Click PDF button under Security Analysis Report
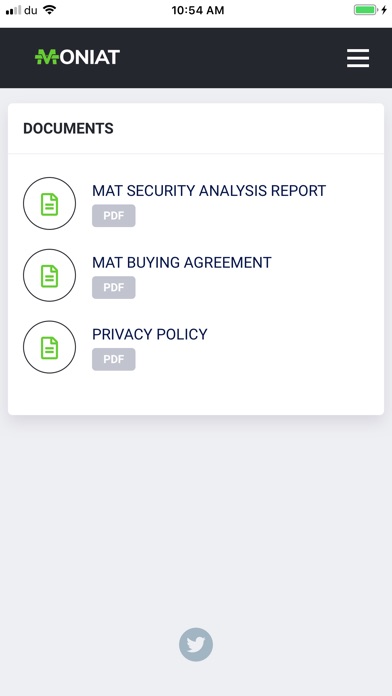 114,216
